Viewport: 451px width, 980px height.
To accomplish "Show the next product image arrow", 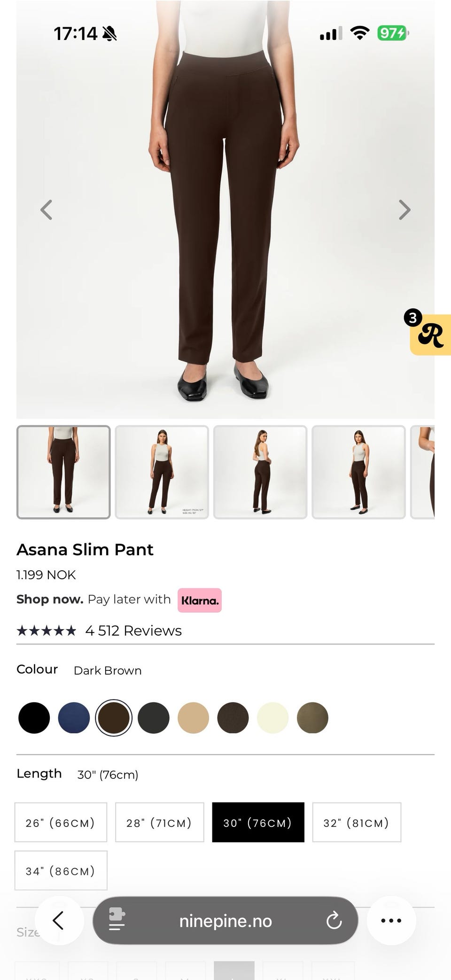I will (x=404, y=210).
